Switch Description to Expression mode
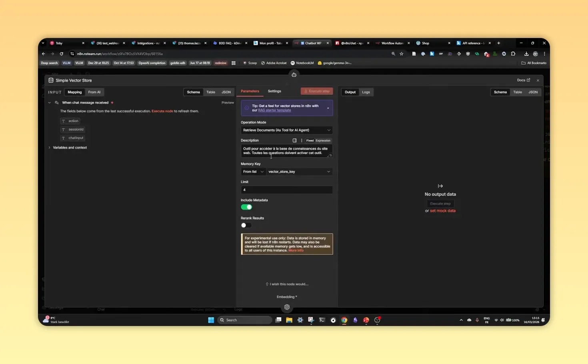Viewport: 588px width, 364px height. (323, 140)
